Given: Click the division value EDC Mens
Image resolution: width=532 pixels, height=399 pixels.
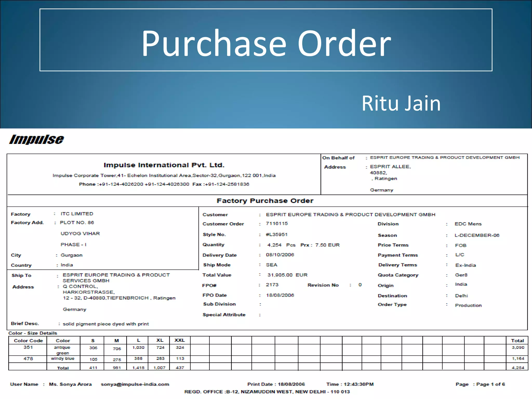Looking at the screenshot, I should pos(468,224).
